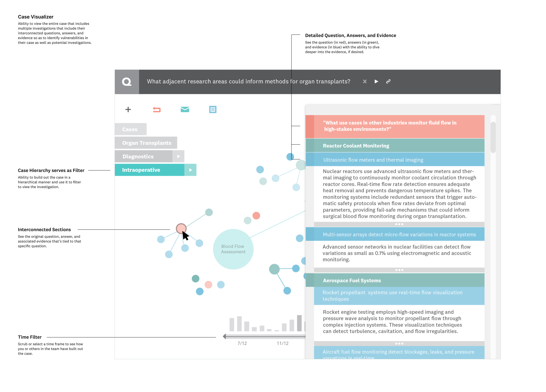The height and width of the screenshot is (392, 546).
Task: Open the Reactor Coolant Monitoring answer
Action: (x=395, y=146)
